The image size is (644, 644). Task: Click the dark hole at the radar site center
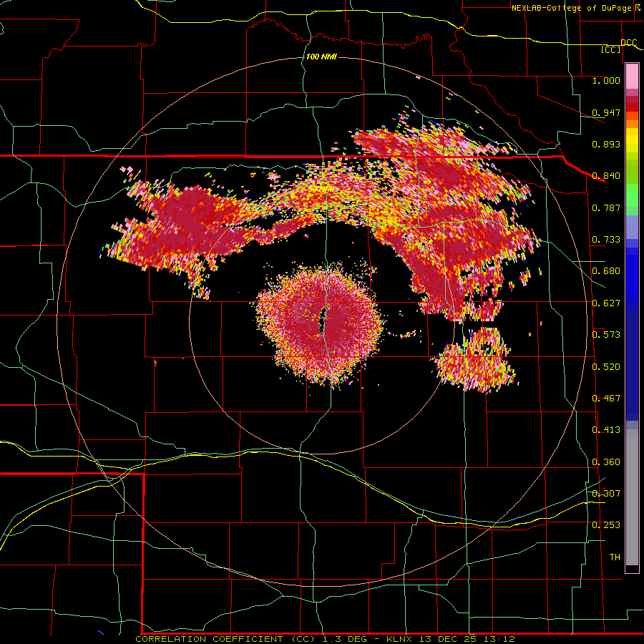tap(322, 321)
